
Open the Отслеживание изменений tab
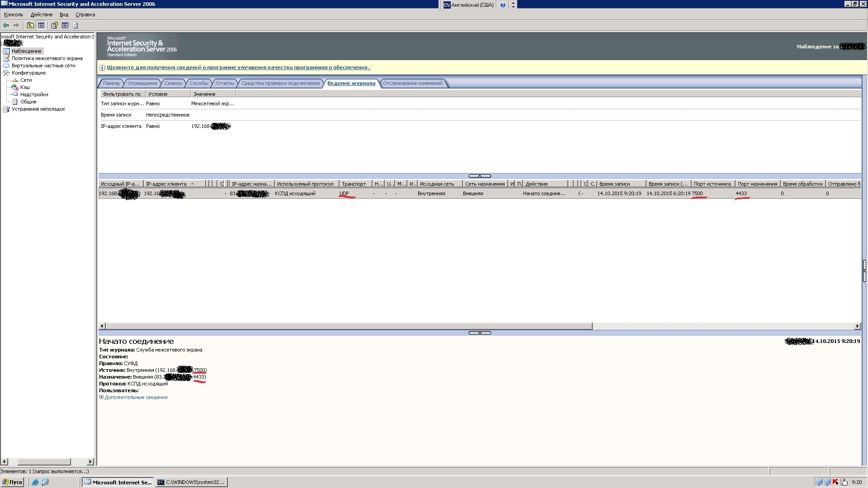[412, 83]
